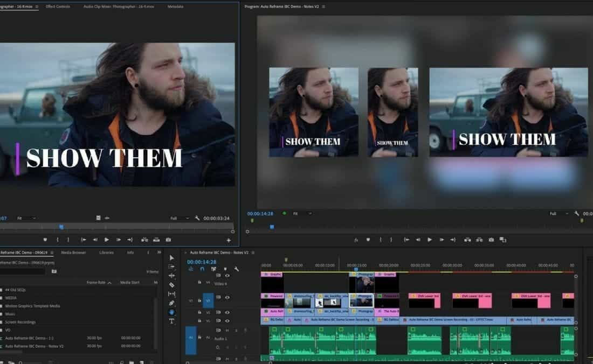Select the Track Select Forward tool
The height and width of the screenshot is (364, 593).
[171, 267]
